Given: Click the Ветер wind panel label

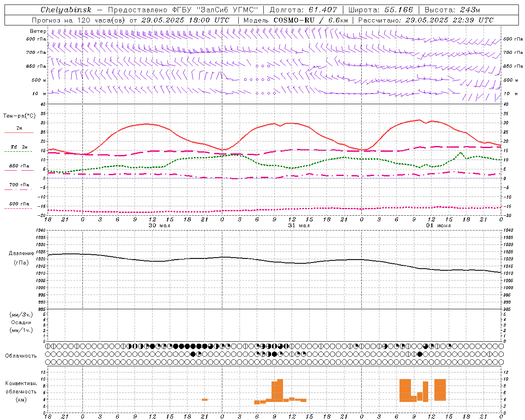Looking at the screenshot, I should point(38,31).
